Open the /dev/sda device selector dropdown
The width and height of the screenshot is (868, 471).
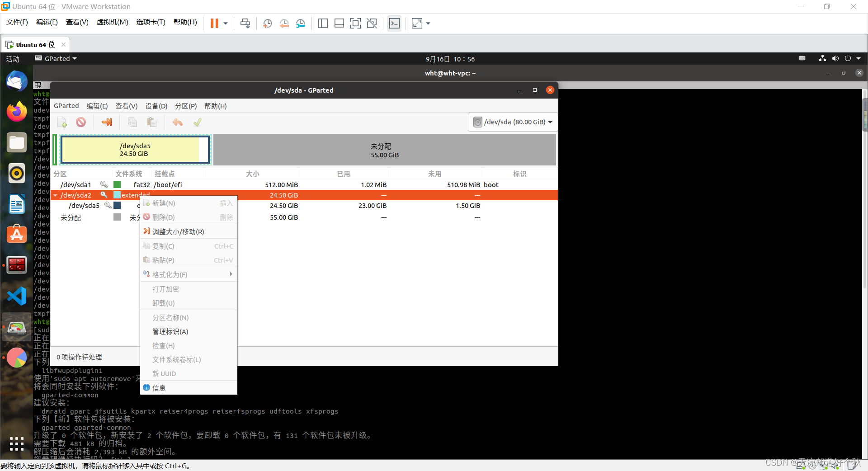click(x=512, y=122)
